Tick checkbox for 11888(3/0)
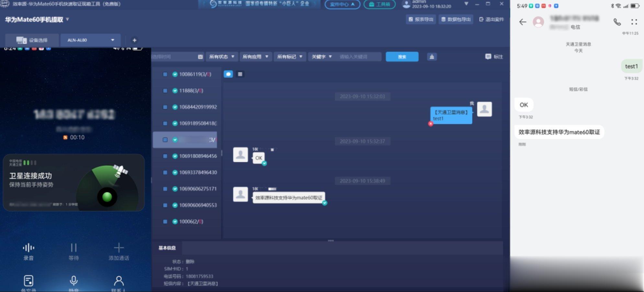Screen dimensions: 644x292 (165, 91)
